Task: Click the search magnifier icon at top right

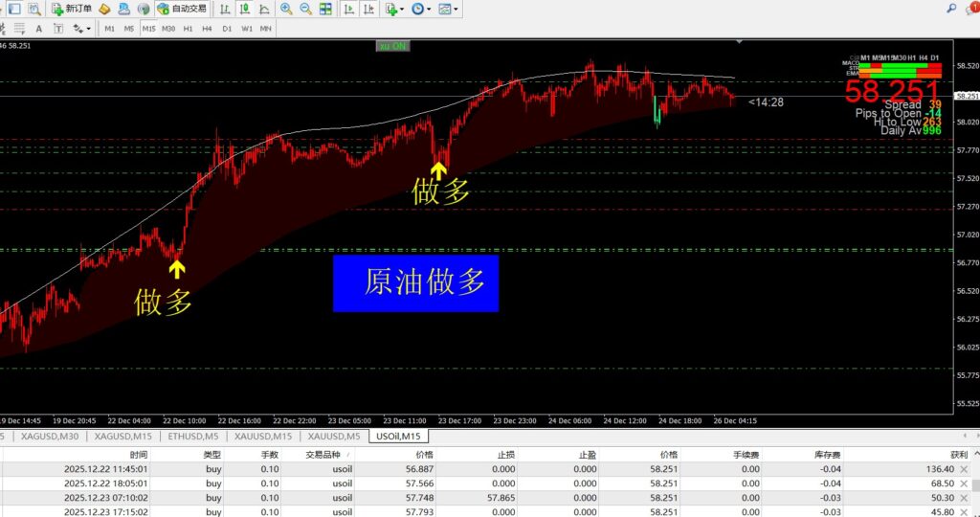Action: [x=950, y=8]
